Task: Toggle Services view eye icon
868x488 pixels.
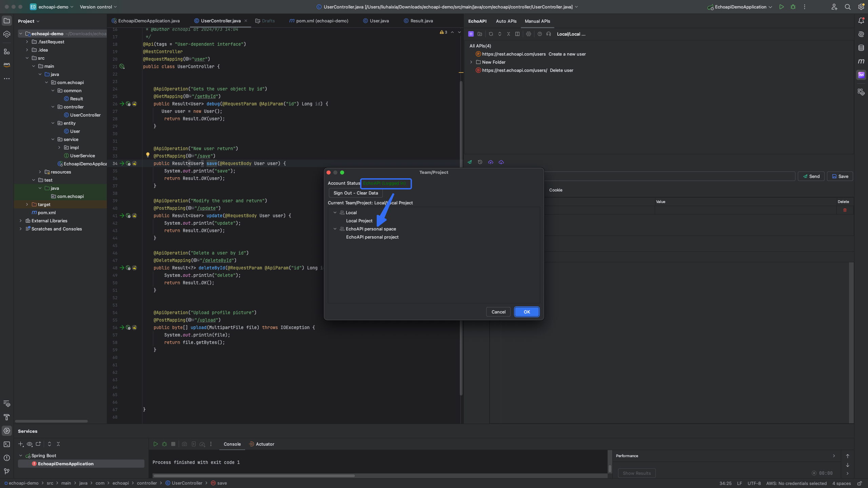Action: (x=29, y=444)
